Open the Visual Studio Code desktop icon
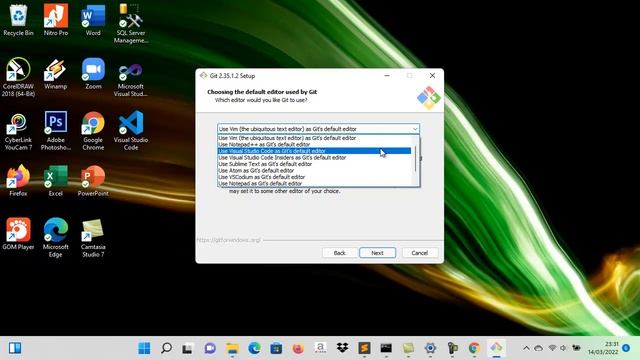Image resolution: width=640 pixels, height=360 pixels. [x=131, y=131]
